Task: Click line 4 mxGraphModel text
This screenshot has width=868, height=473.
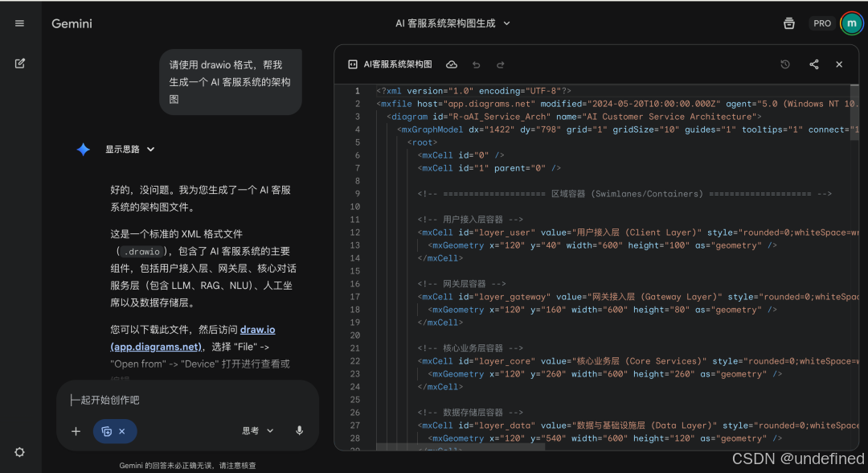Action: [x=626, y=130]
